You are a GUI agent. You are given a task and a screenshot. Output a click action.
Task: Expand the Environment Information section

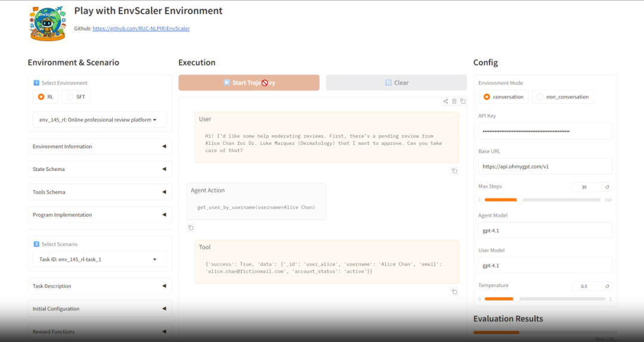pyautogui.click(x=99, y=147)
